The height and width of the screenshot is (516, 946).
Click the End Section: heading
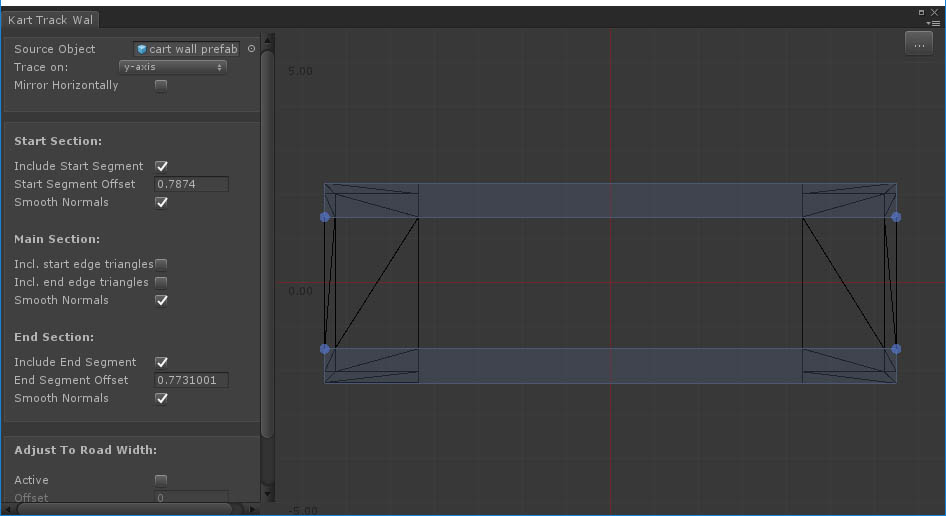[x=54, y=337]
